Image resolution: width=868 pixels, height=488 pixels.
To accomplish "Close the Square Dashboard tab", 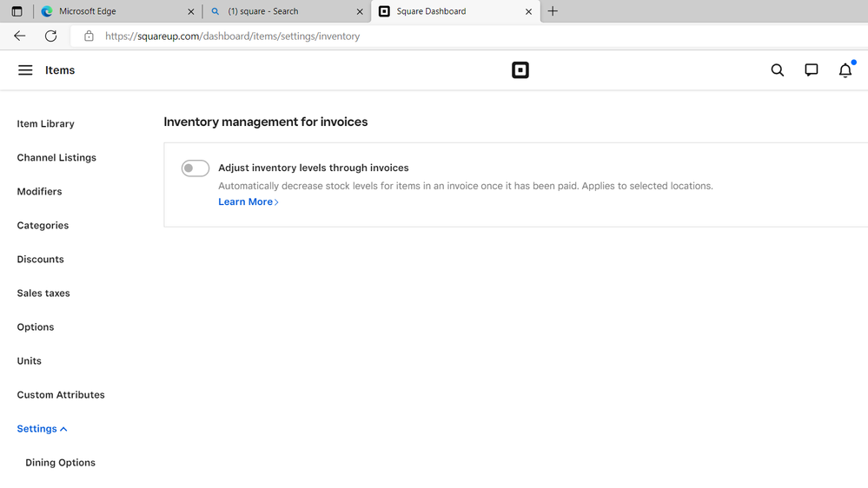I will [528, 11].
